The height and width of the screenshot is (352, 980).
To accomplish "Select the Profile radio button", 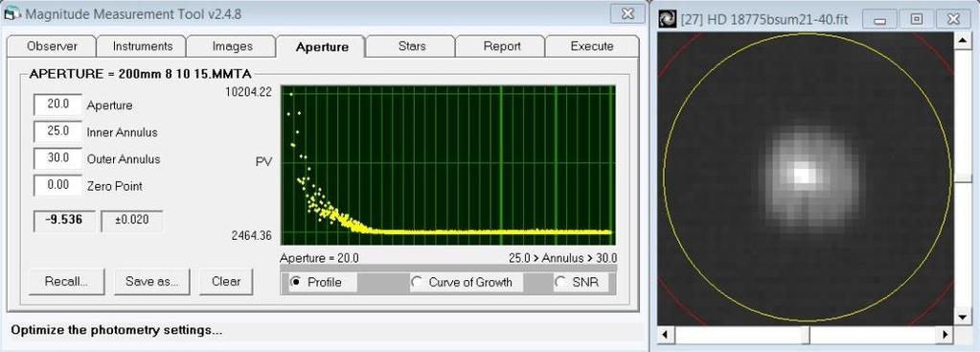I will (296, 283).
